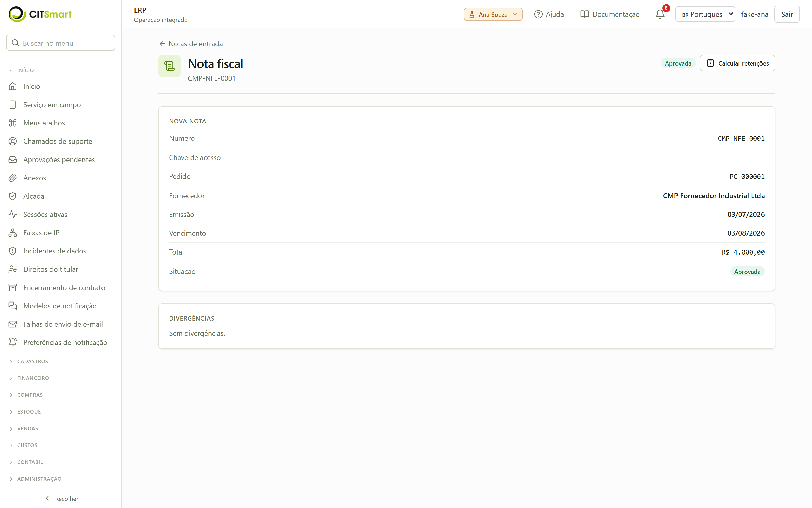Click the Documentação book icon

pos(584,14)
